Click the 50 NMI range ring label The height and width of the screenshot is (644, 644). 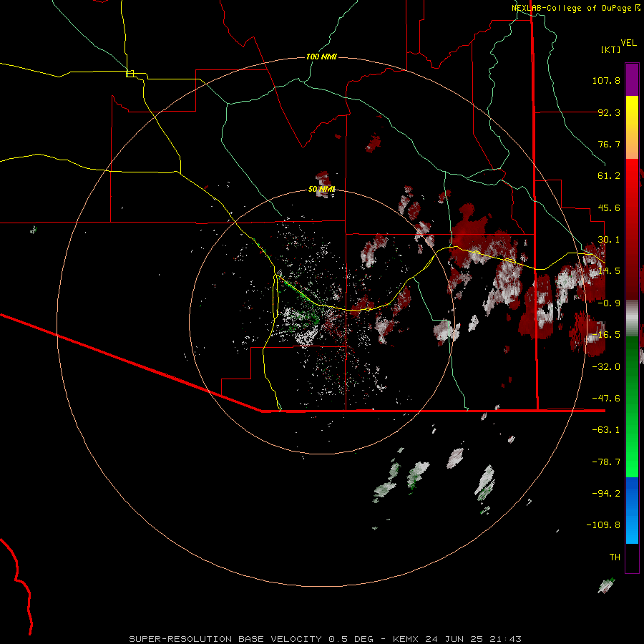pyautogui.click(x=321, y=190)
